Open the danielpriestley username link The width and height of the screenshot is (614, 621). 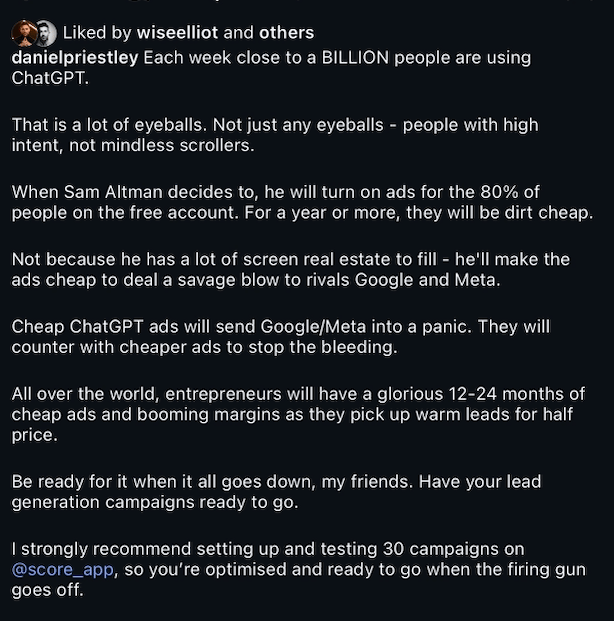[75, 58]
